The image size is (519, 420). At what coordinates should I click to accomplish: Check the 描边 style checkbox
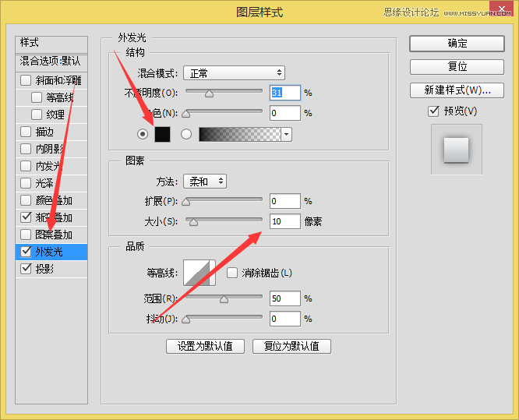pos(26,132)
